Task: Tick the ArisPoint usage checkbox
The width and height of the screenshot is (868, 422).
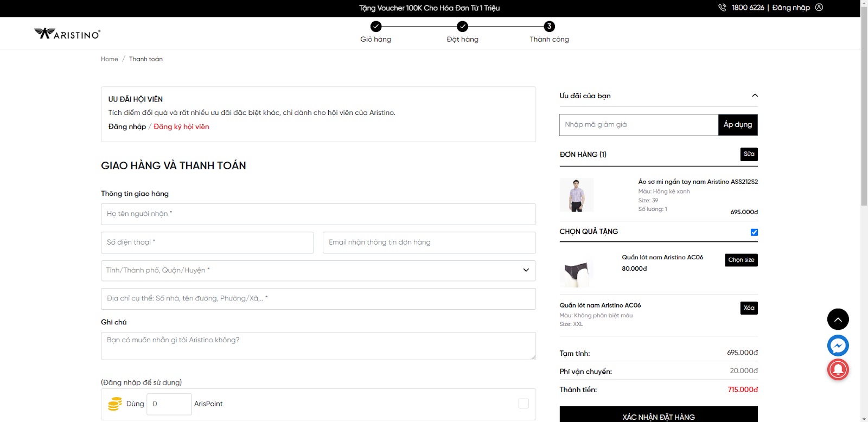Action: 524,404
